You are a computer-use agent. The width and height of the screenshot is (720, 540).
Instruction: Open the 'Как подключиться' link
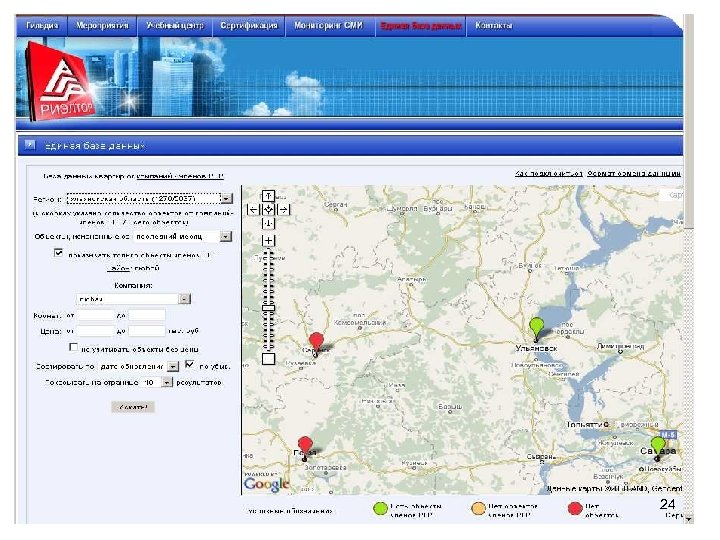click(x=549, y=174)
